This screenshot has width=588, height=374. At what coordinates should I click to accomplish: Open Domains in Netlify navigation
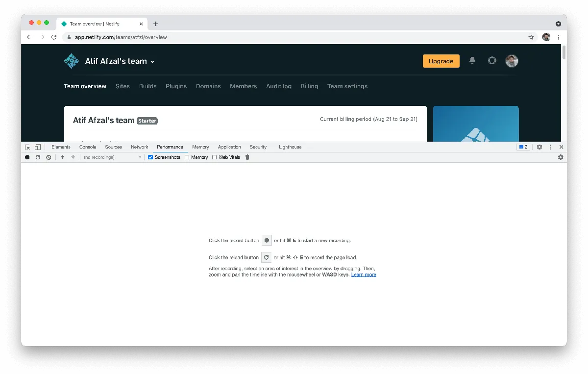(208, 86)
